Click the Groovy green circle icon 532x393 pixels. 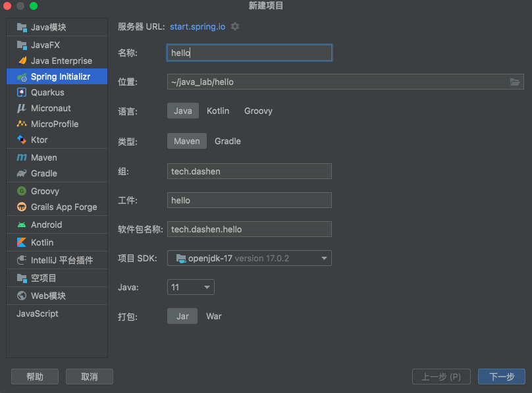coord(22,192)
